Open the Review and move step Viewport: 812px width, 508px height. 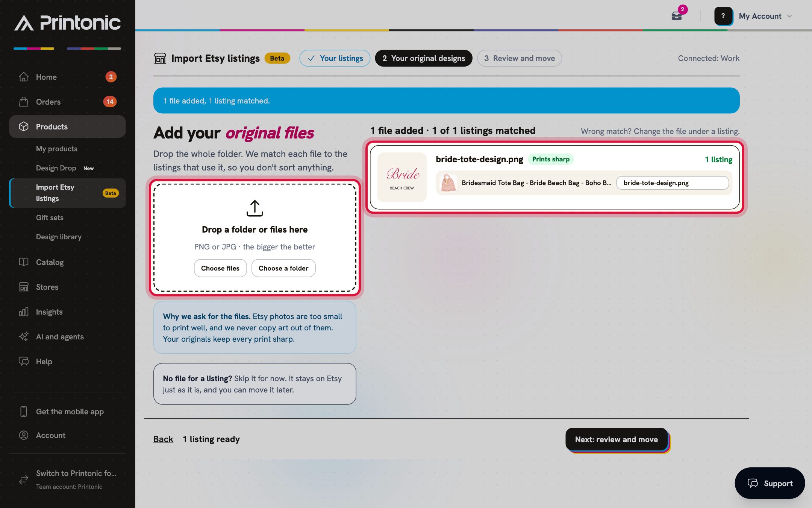click(x=520, y=58)
